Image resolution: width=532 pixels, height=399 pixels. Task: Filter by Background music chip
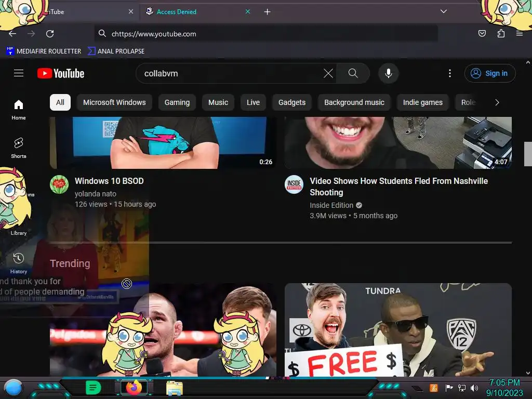click(x=354, y=102)
